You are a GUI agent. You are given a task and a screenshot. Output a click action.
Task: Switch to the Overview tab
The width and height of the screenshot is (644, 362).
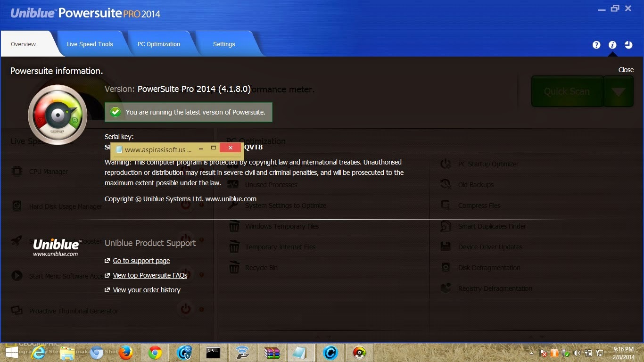[x=24, y=44]
